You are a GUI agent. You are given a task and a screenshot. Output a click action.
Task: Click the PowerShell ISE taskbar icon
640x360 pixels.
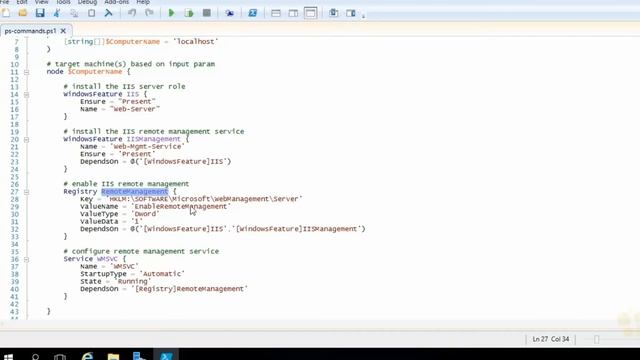point(166,355)
